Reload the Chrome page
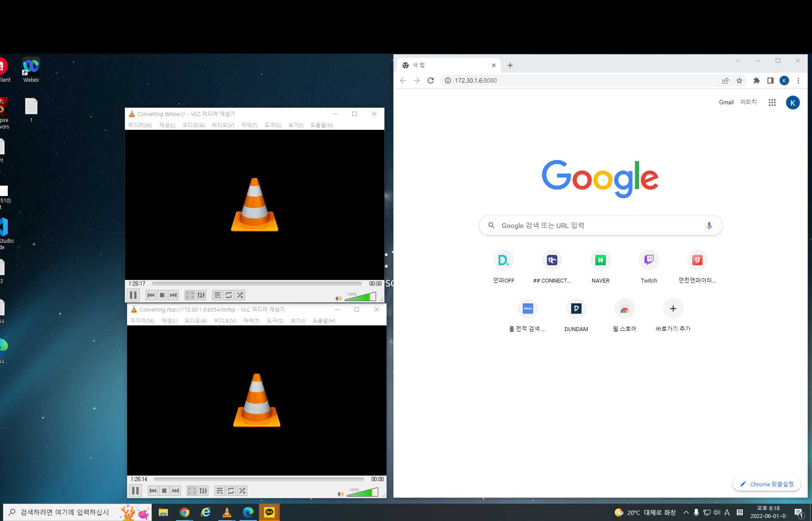Image resolution: width=812 pixels, height=521 pixels. coord(431,80)
